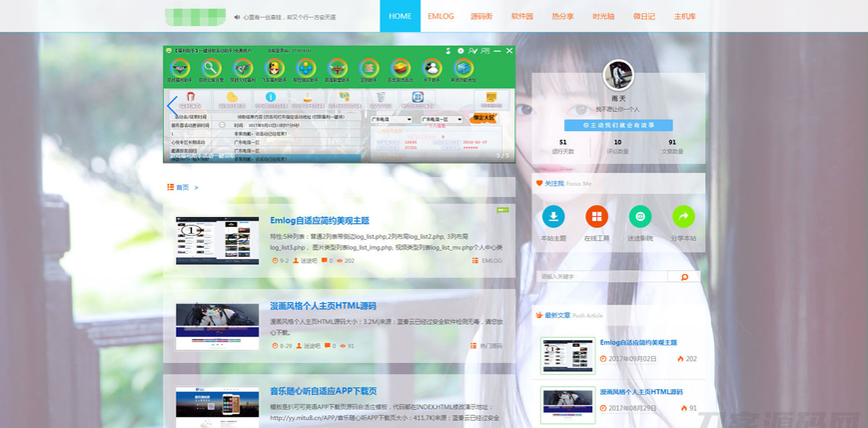Click the orange search magnifier button

[684, 277]
